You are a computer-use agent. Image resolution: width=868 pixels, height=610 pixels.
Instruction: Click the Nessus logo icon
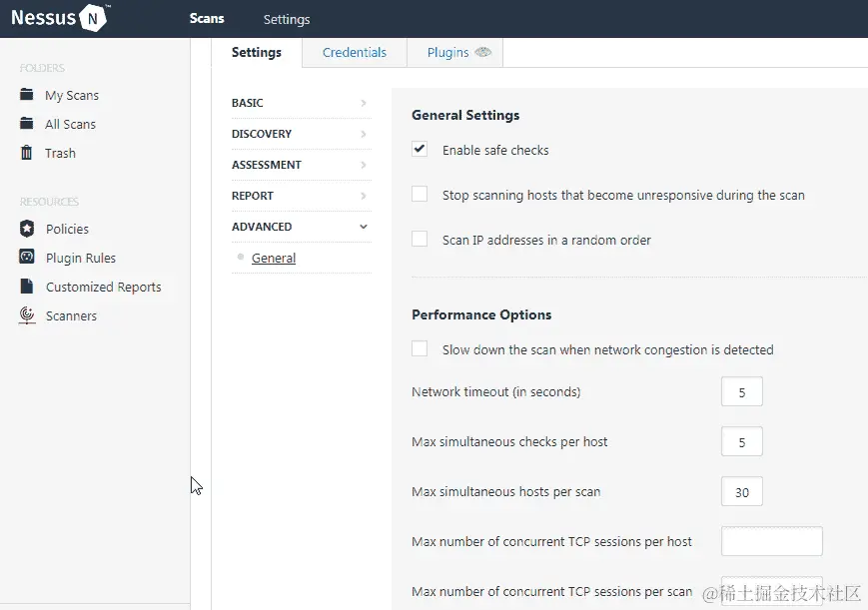click(93, 18)
